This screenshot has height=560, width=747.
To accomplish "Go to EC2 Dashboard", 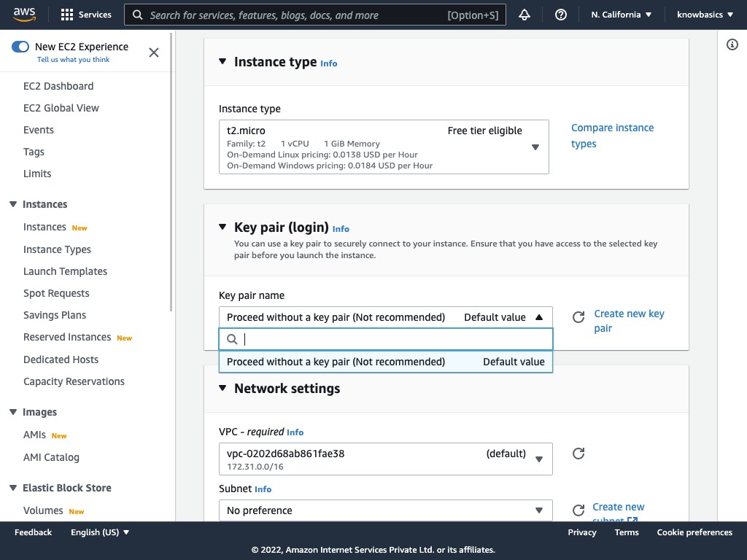I will pyautogui.click(x=58, y=86).
